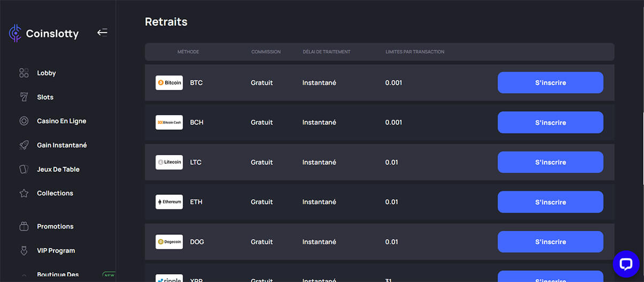Click Instantané in the BCH row
The image size is (644, 282).
(319, 123)
